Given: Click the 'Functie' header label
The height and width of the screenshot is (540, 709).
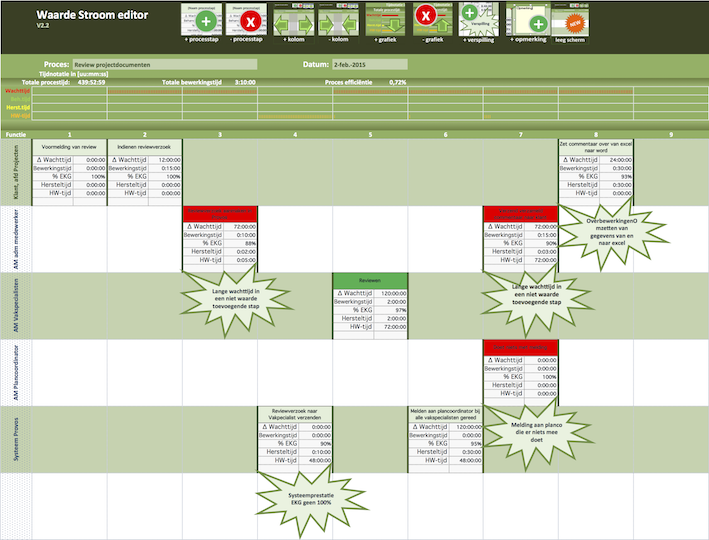Looking at the screenshot, I should point(16,134).
